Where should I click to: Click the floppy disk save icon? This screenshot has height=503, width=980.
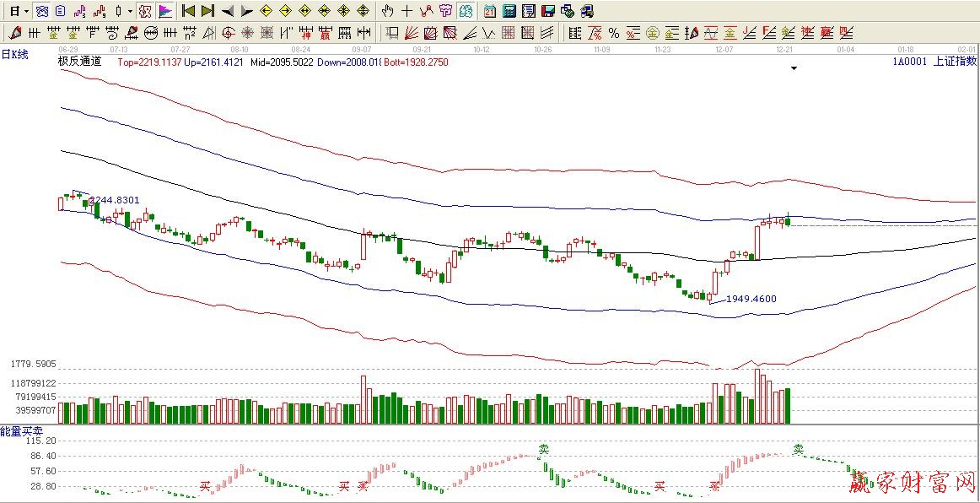[x=547, y=11]
